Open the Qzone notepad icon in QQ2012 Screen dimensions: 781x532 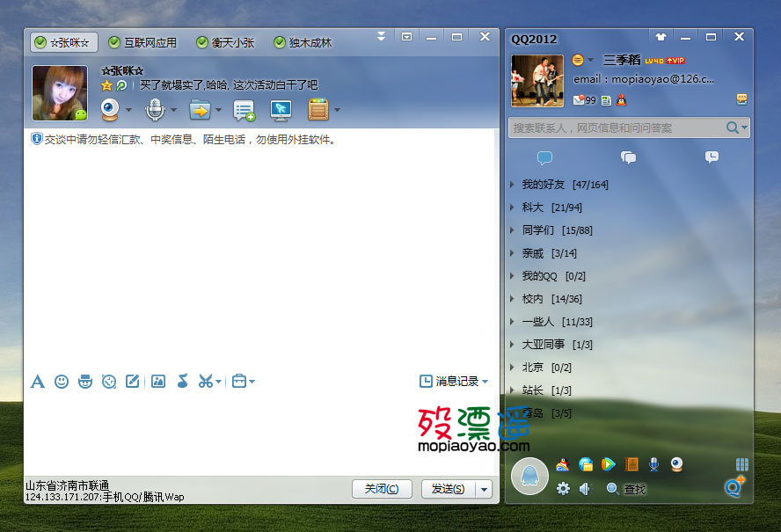pos(606,100)
